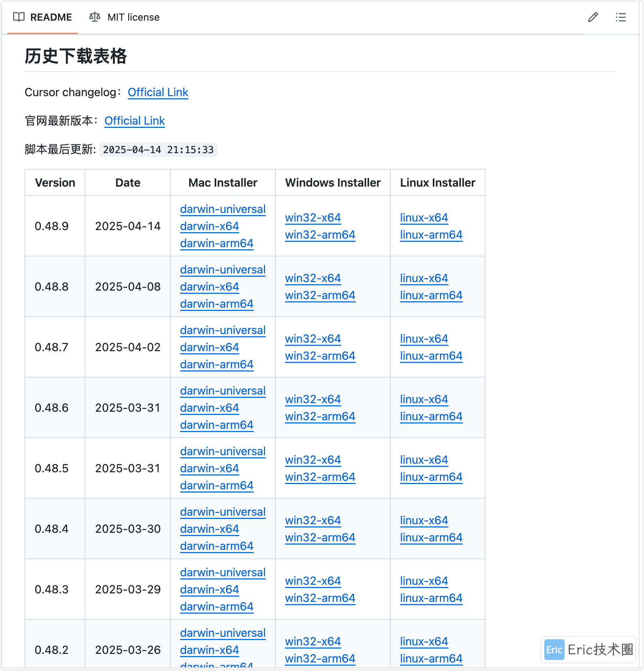Viewport: 644px width, 671px height.
Task: Download darwin-arm64 for version 0.48.3
Action: point(217,607)
